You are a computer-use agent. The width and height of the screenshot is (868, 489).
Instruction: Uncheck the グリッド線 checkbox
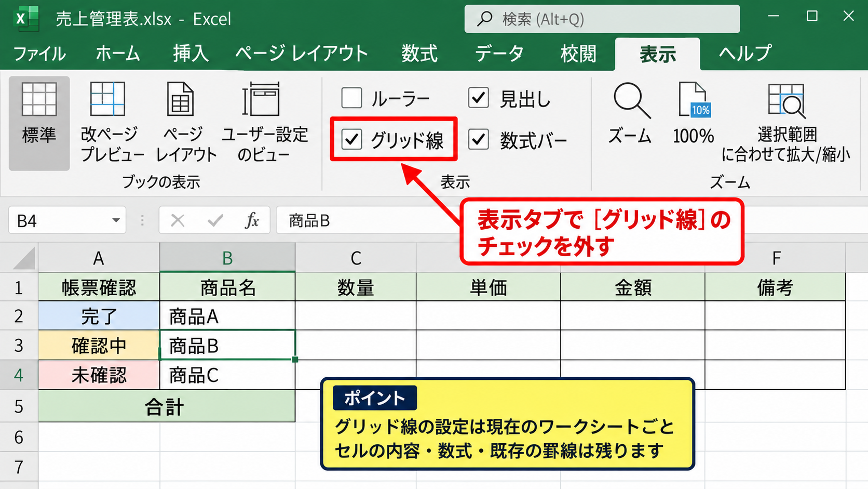(351, 139)
